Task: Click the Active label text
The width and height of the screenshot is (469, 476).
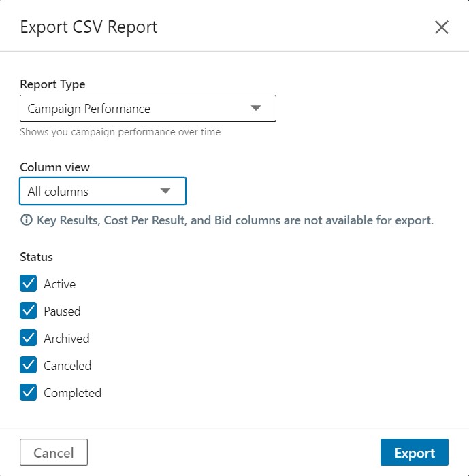Action: 60,284
